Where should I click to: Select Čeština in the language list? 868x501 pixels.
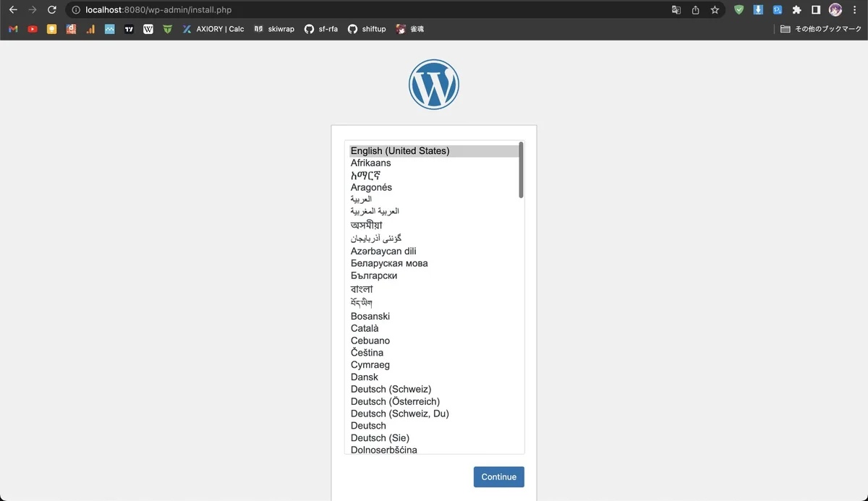[x=434, y=352]
